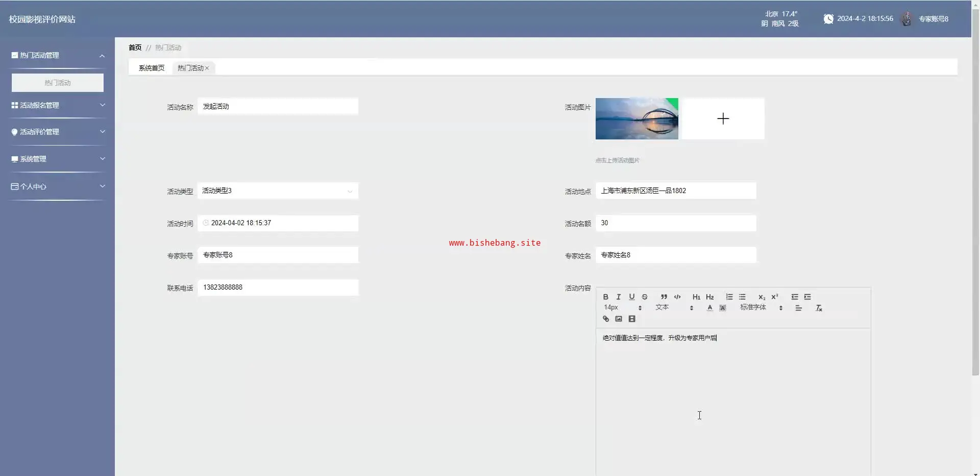Focus the 活动地点 input field
980x476 pixels.
676,191
